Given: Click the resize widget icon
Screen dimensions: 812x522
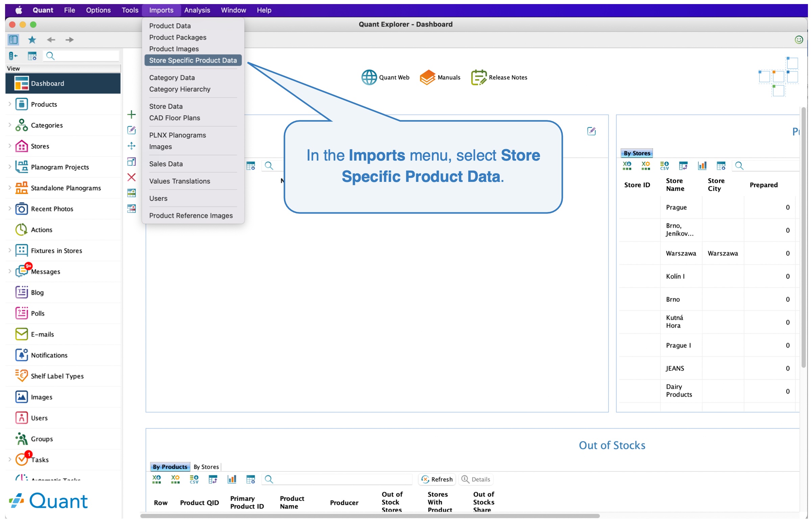Looking at the screenshot, I should (x=132, y=162).
